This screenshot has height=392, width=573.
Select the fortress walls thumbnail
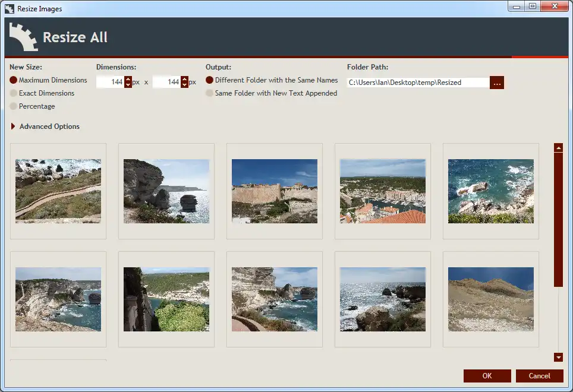coord(275,191)
